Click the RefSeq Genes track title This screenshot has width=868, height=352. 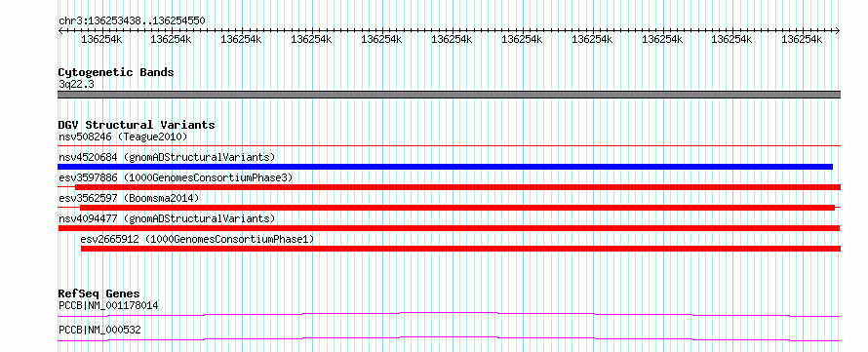click(99, 293)
